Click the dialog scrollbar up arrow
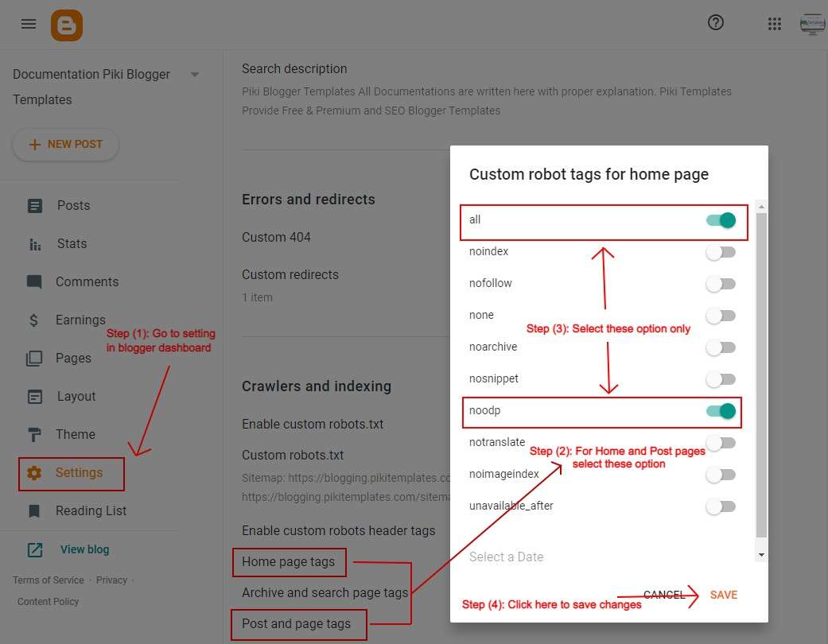Screen dimensions: 828x644 tap(761, 207)
